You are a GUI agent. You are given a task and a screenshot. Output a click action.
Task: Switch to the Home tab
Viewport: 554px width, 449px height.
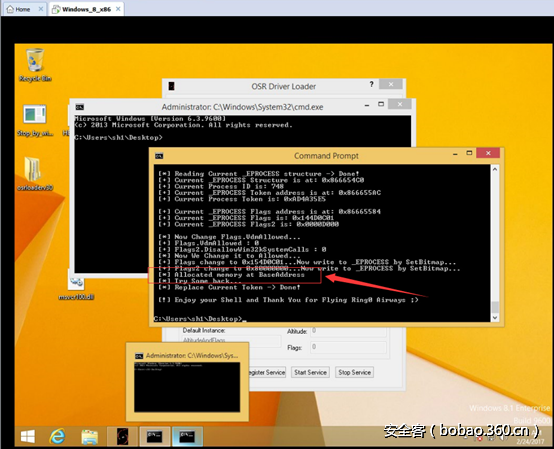(x=23, y=9)
